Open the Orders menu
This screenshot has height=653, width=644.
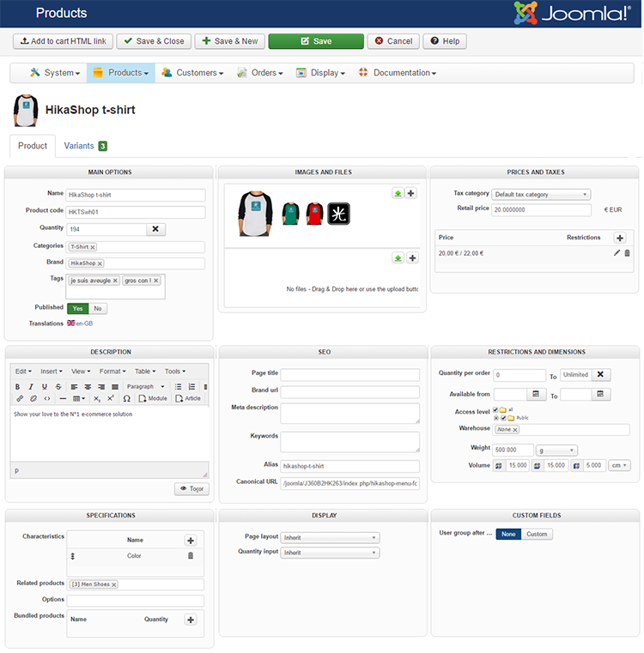[x=260, y=73]
